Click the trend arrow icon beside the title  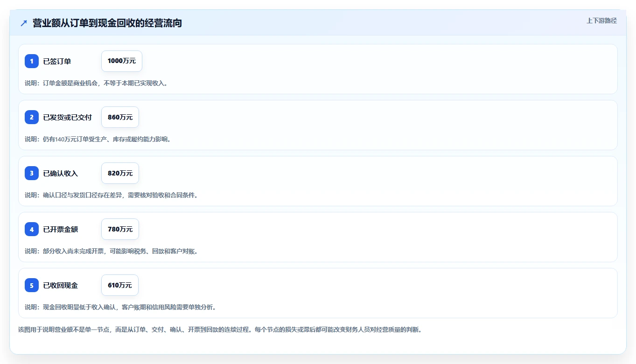point(24,23)
